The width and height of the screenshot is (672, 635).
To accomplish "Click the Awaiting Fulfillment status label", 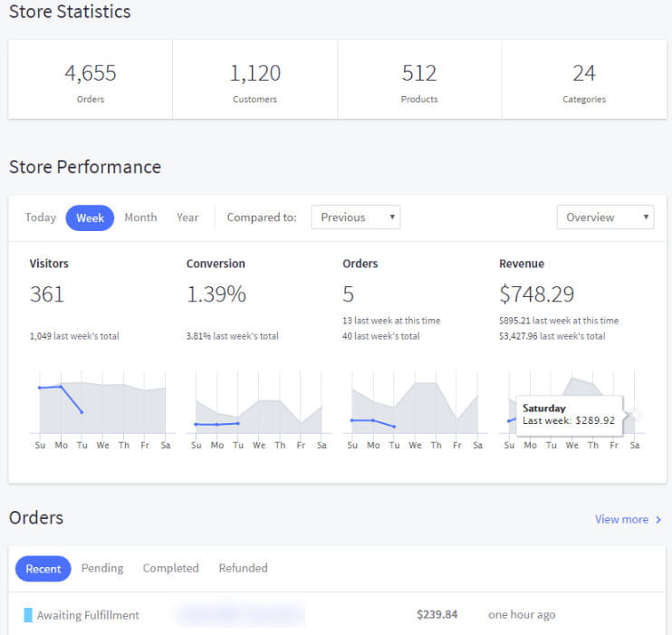I will pos(88,615).
